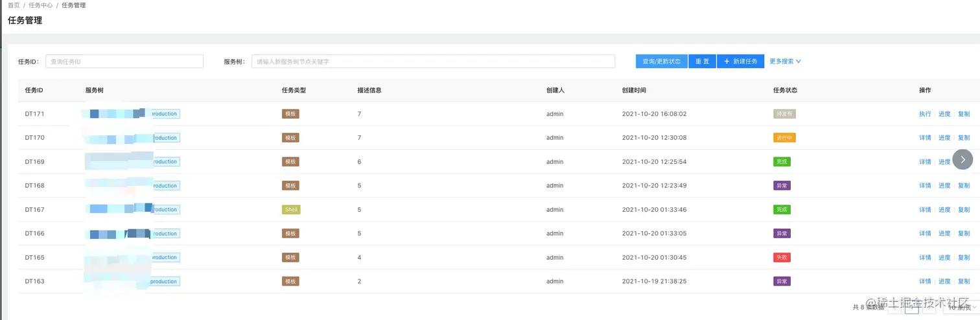Click the creation time 2021-10-20 01:30:45

click(x=654, y=258)
